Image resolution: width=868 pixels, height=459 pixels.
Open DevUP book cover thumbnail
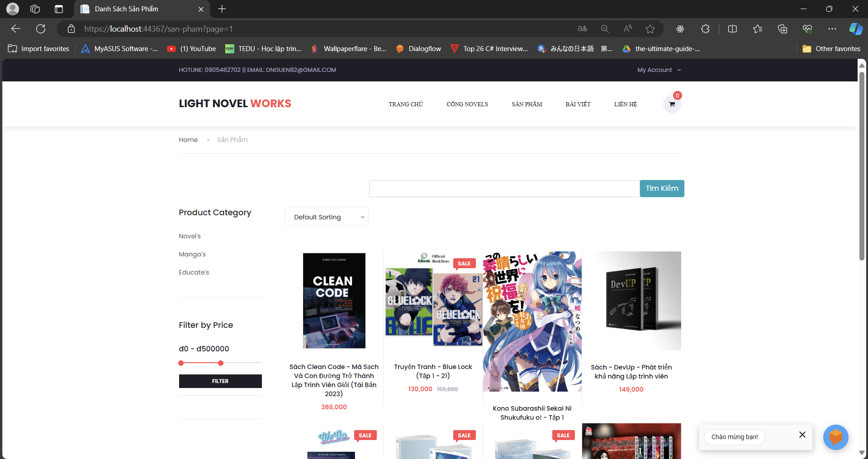click(x=631, y=301)
